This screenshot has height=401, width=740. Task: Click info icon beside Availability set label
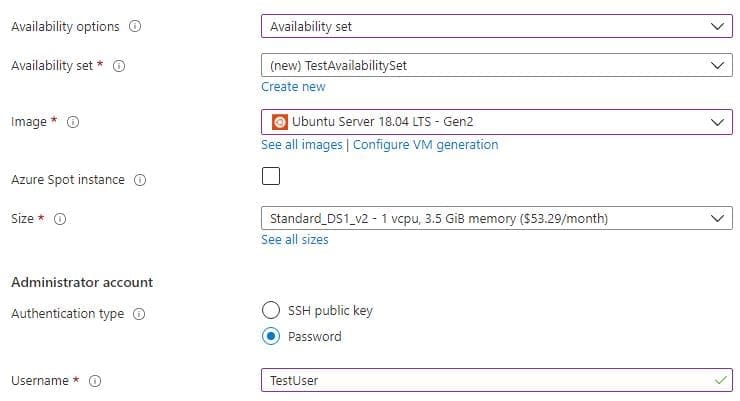click(x=119, y=66)
